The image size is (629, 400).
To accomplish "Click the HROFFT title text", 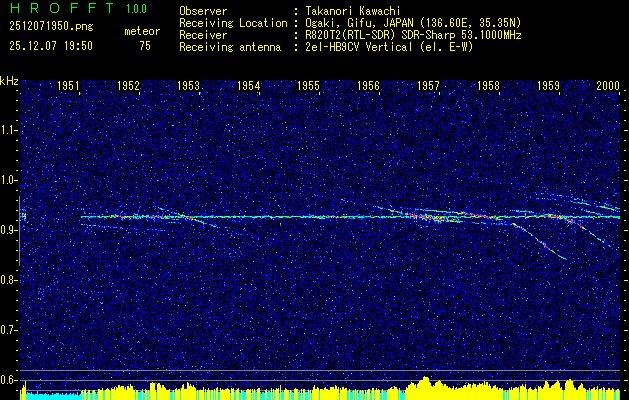I will point(62,8).
